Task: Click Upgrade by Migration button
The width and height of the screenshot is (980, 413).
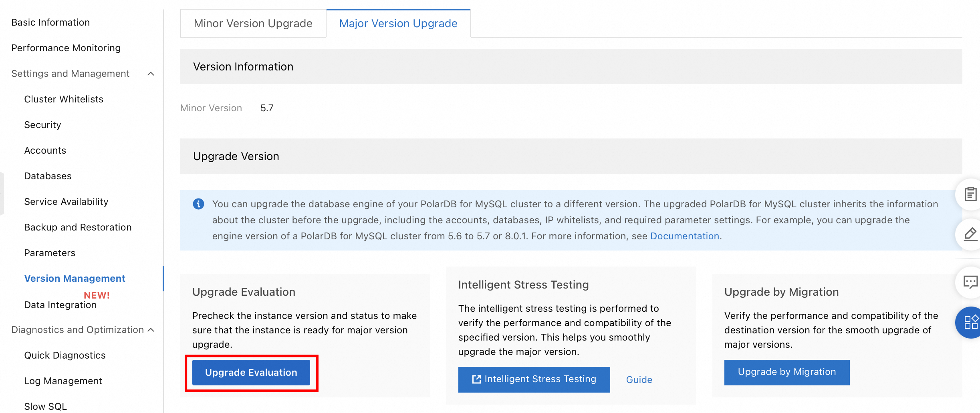Action: 786,372
